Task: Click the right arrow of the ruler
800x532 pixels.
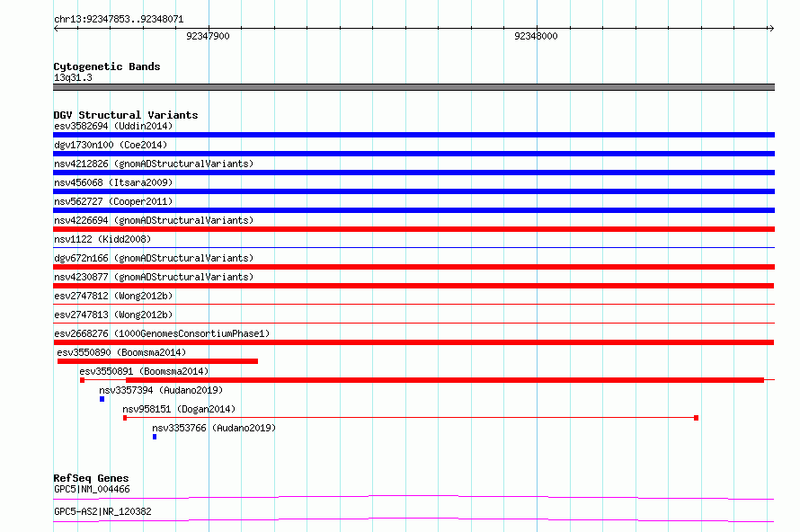Action: tap(771, 28)
